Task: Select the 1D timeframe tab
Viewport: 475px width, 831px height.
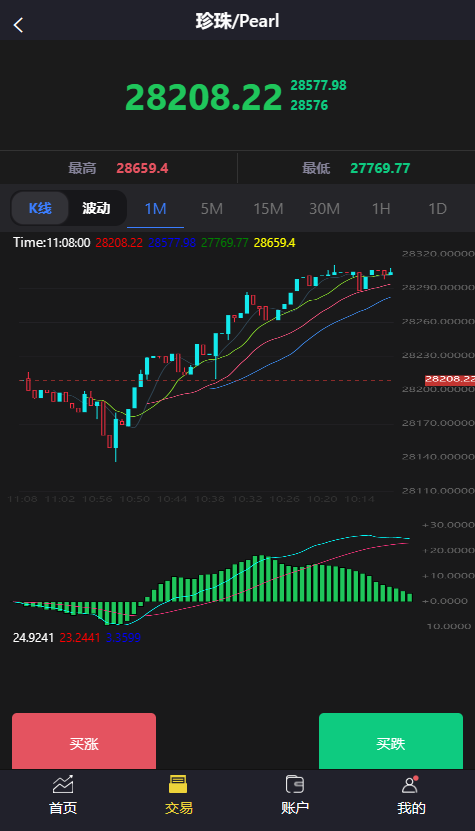Action: click(x=437, y=209)
